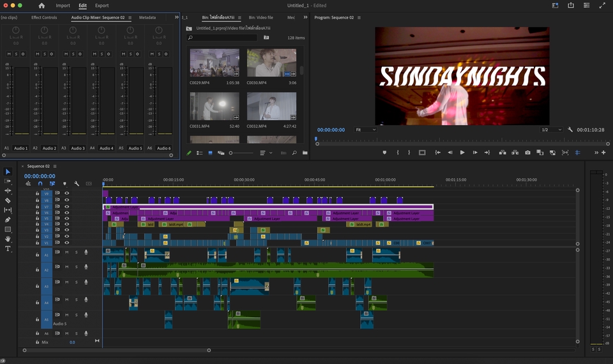The height and width of the screenshot is (364, 613).
Task: Click the Extract button in Program monitor
Action: 515,153
